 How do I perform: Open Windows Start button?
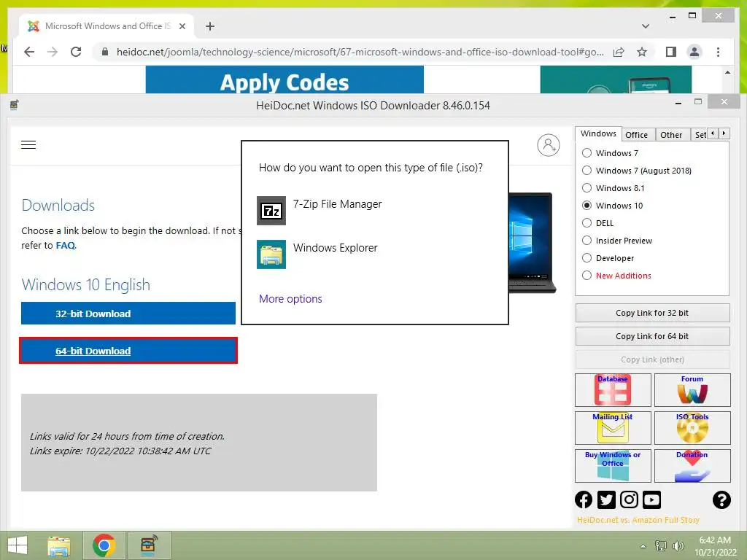click(18, 545)
